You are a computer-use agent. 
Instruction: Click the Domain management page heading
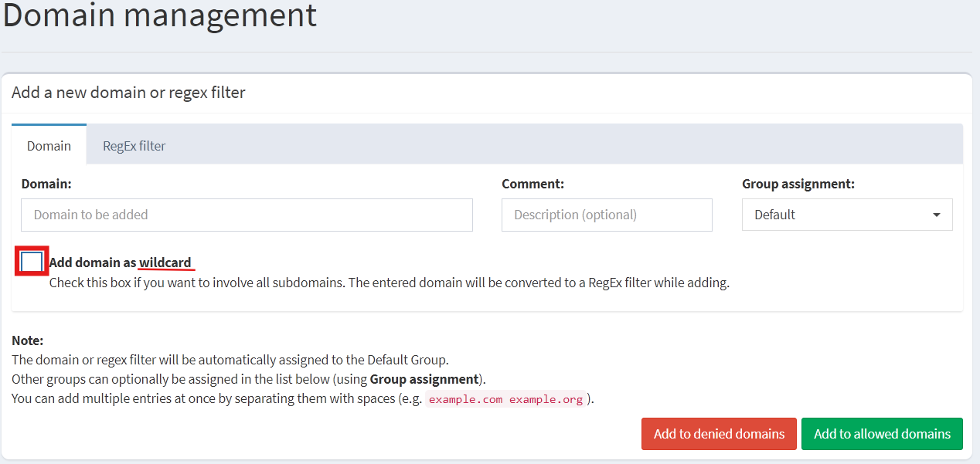(160, 15)
